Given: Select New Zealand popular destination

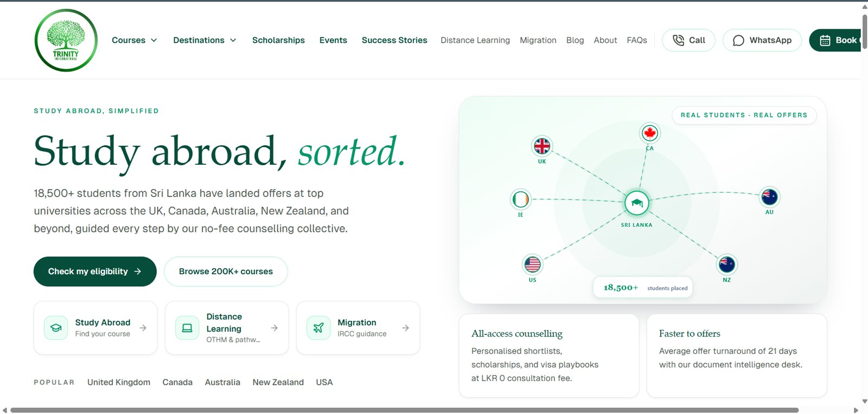Looking at the screenshot, I should (278, 382).
